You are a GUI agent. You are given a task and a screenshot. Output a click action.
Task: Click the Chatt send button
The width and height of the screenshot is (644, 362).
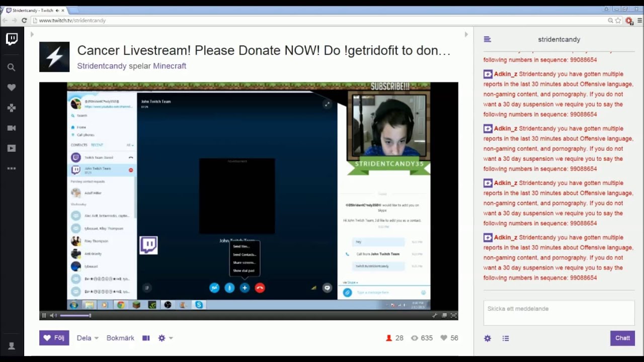(622, 338)
